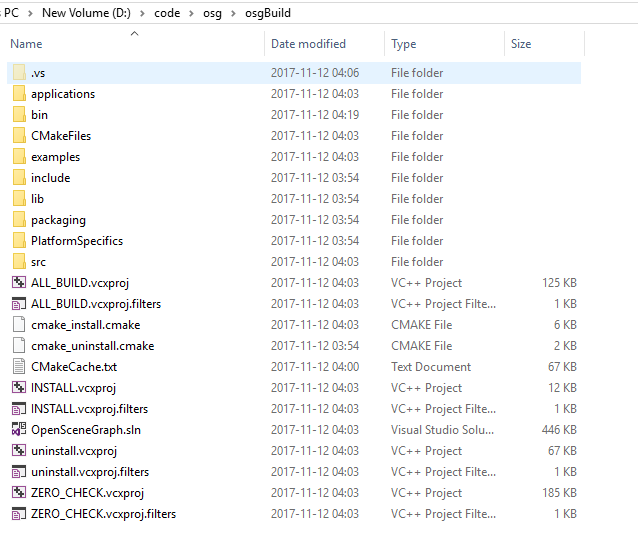
Task: Expand the chevron after PC breadcrumb
Action: [x=30, y=13]
